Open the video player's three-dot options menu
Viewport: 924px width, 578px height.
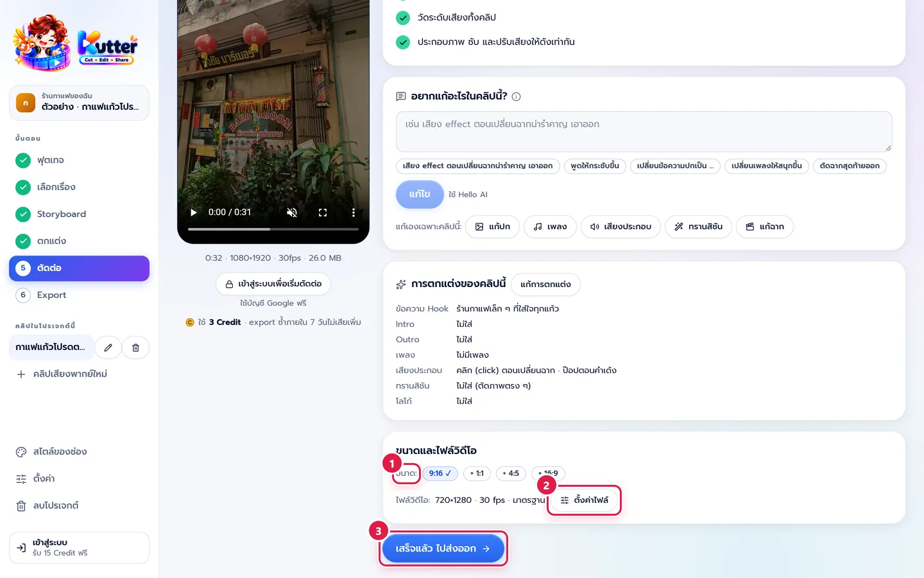[353, 213]
